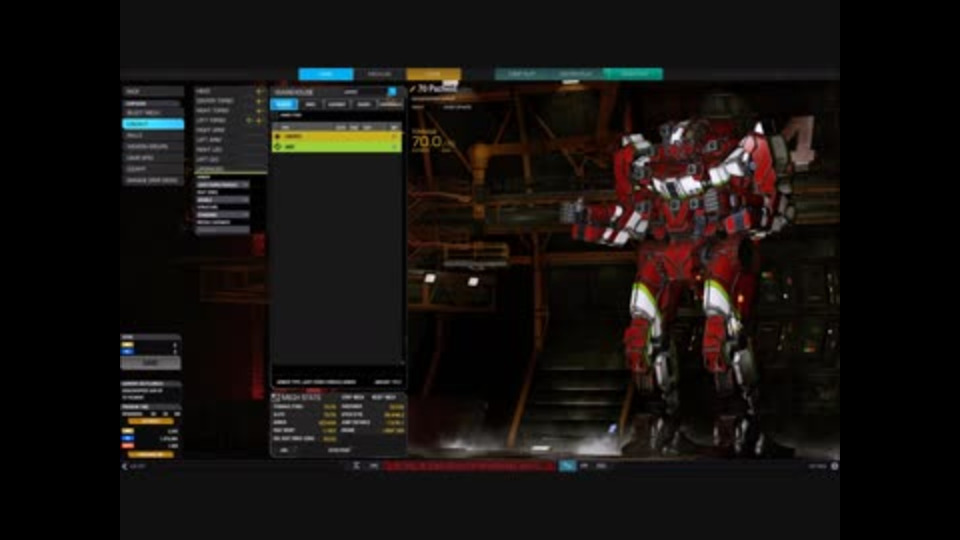This screenshot has width=960, height=540.
Task: Click the blue button in bottom bar
Action: pyautogui.click(x=568, y=466)
